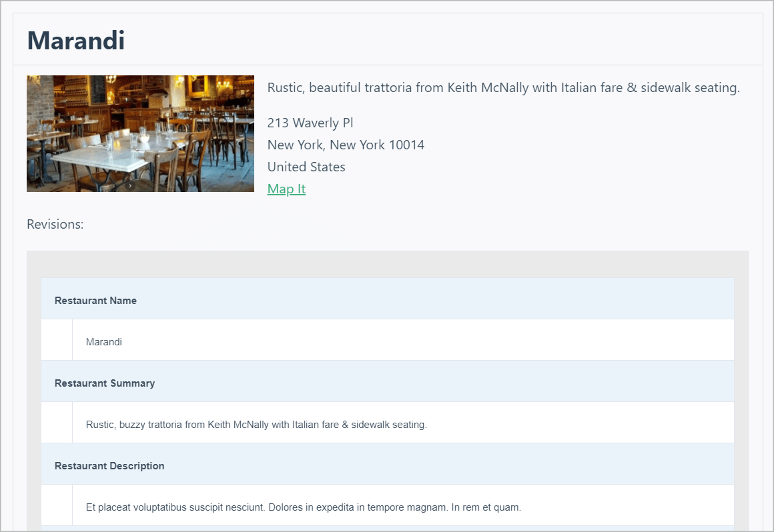
Task: Click the next arrow on the restaurant photo
Action: [x=130, y=187]
